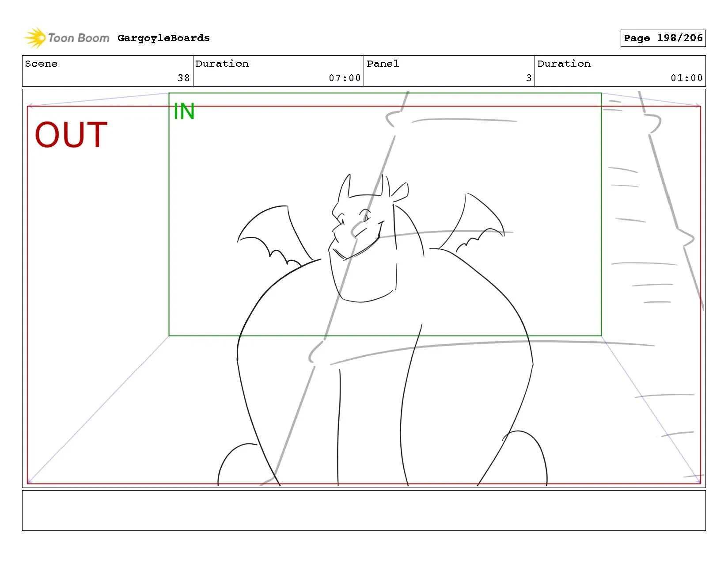This screenshot has height=564, width=728.
Task: Select the panel number 3
Action: [x=529, y=78]
